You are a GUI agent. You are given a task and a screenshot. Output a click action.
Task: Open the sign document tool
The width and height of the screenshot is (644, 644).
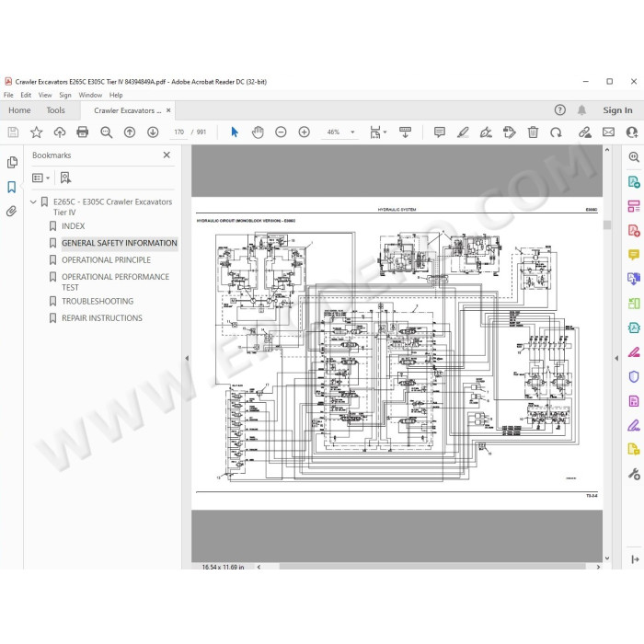486,132
